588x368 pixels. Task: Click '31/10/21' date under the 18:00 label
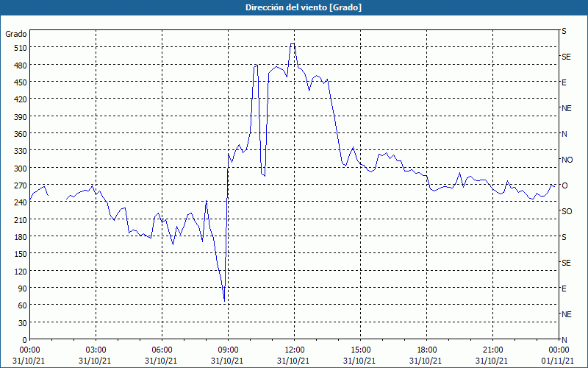pyautogui.click(x=426, y=361)
